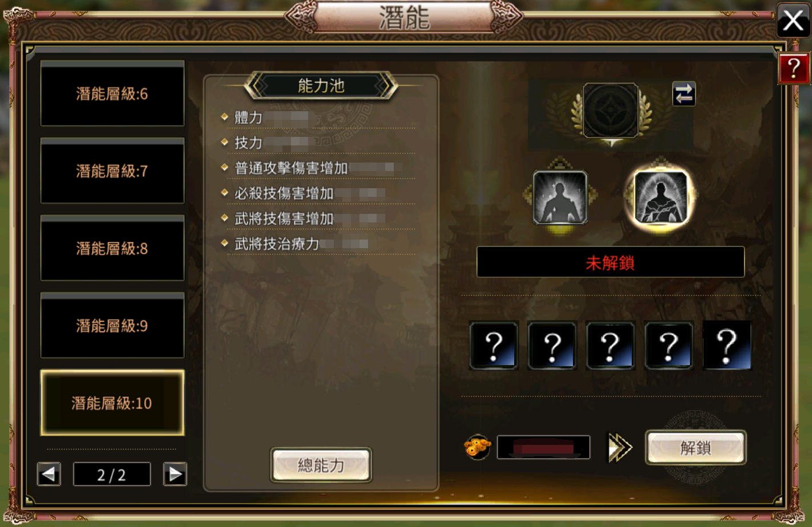Click the 解鎖 unlock button

pyautogui.click(x=696, y=448)
